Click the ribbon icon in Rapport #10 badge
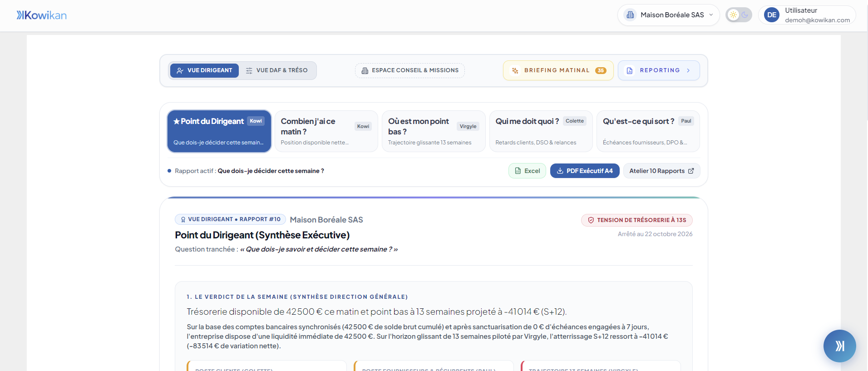 click(183, 219)
